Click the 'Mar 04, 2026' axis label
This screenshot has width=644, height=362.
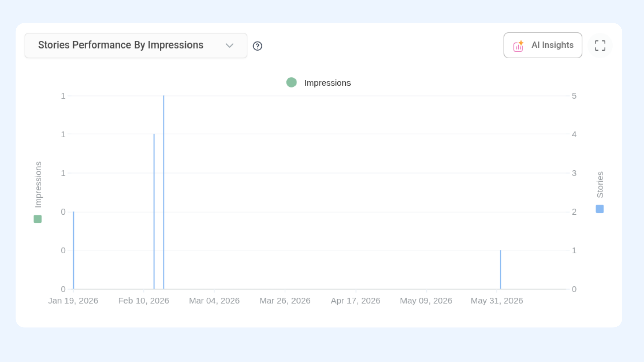point(214,301)
